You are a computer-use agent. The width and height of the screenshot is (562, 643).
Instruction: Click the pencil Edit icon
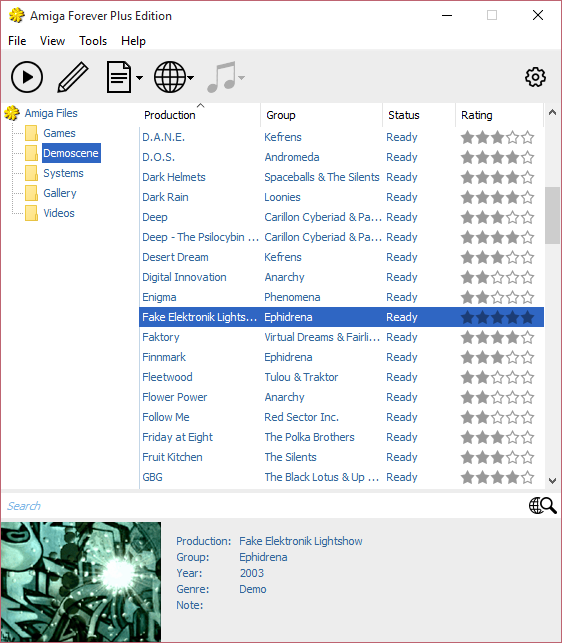[73, 77]
